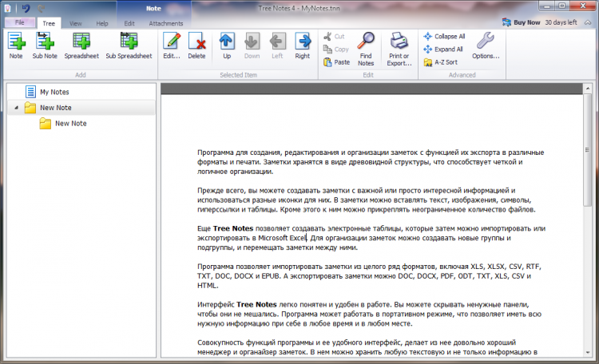Add a Sub Note
The height and width of the screenshot is (364, 599).
click(x=45, y=45)
